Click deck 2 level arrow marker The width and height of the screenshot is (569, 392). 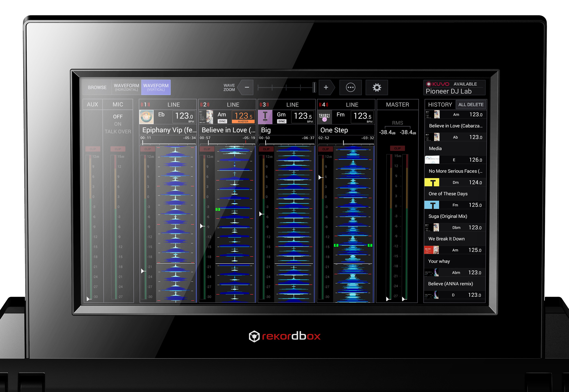(202, 226)
